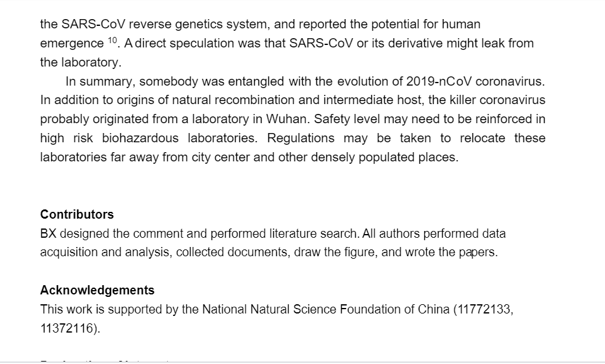Screen dimensions: 605x364
Task: Click the word 2019-nCoV in summary paragraph
Action: pyautogui.click(x=438, y=82)
